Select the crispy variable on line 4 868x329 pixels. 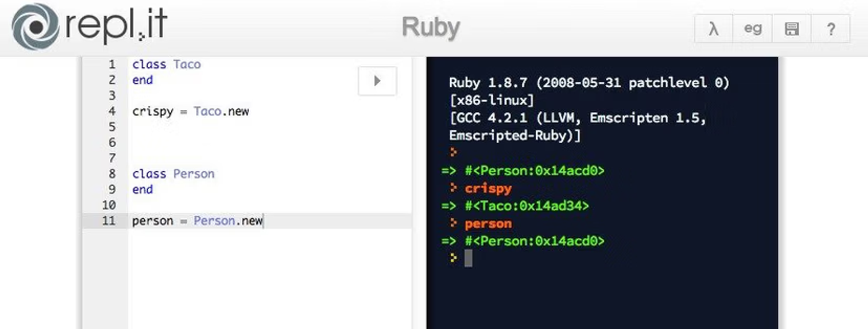(152, 112)
